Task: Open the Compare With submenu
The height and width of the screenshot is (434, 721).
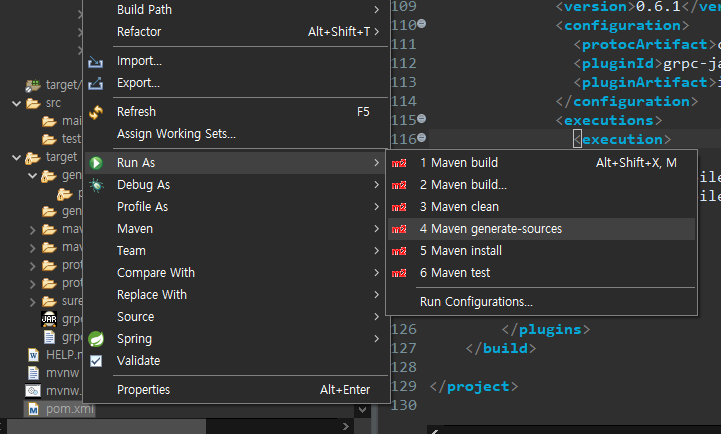Action: (155, 273)
